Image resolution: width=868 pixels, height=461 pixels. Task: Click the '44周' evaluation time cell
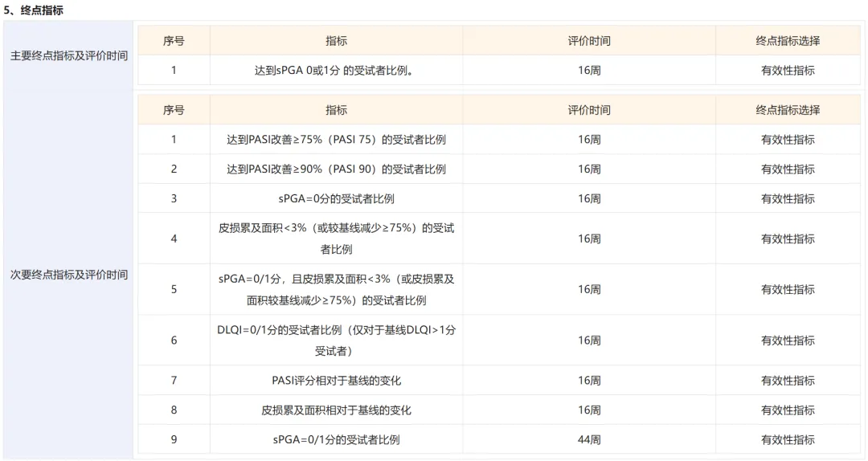tap(589, 439)
